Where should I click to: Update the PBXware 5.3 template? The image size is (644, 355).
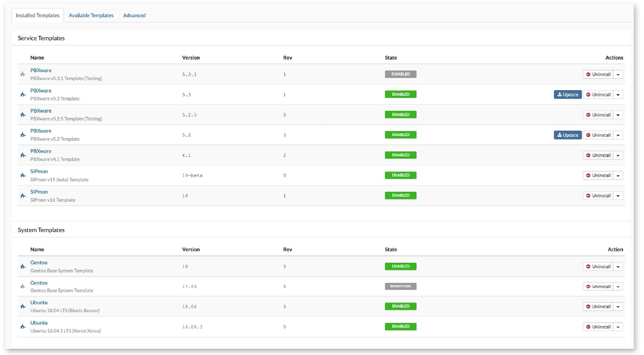(568, 94)
